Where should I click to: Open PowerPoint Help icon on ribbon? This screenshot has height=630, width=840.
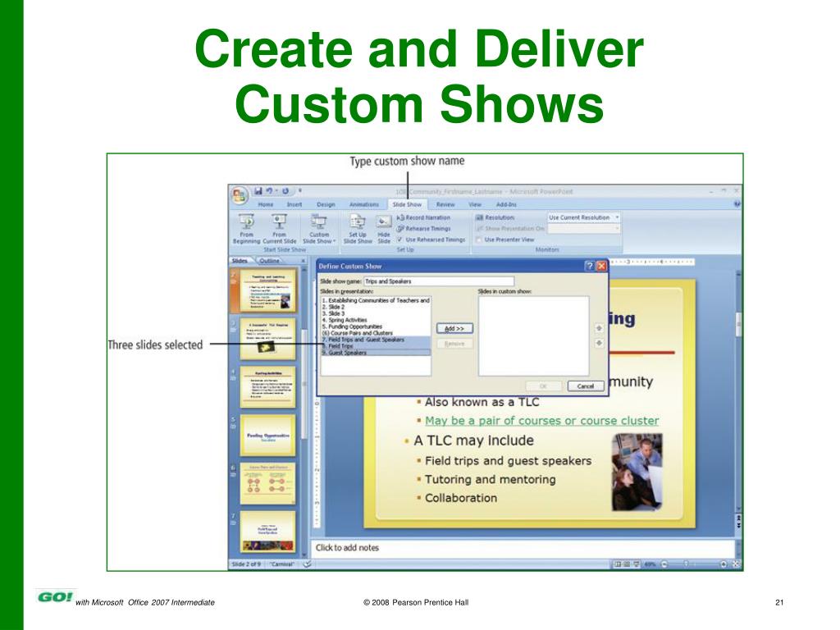737,204
